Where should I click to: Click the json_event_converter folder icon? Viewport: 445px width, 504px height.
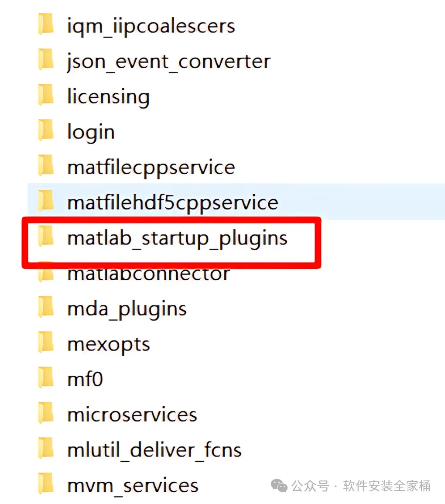[46, 59]
